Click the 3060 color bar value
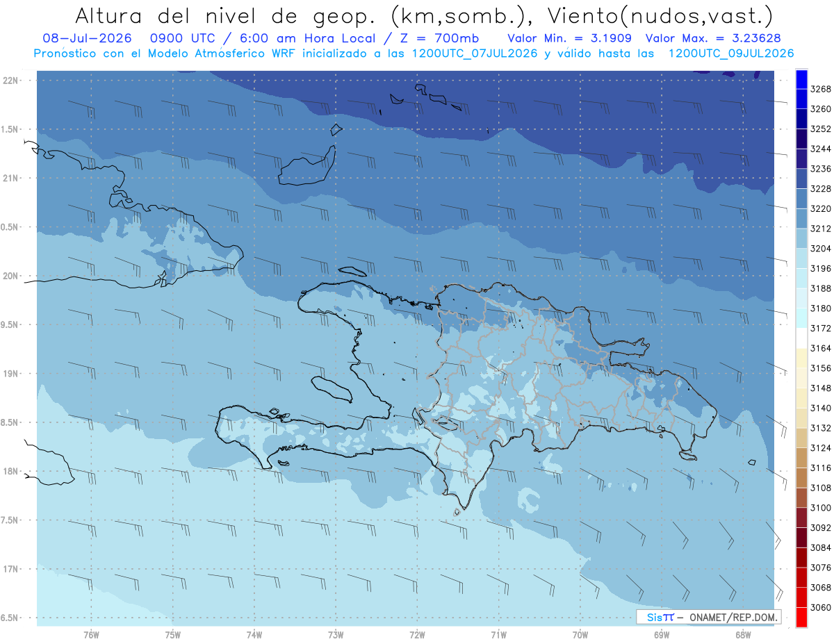Image resolution: width=834 pixels, height=644 pixels. tap(821, 608)
